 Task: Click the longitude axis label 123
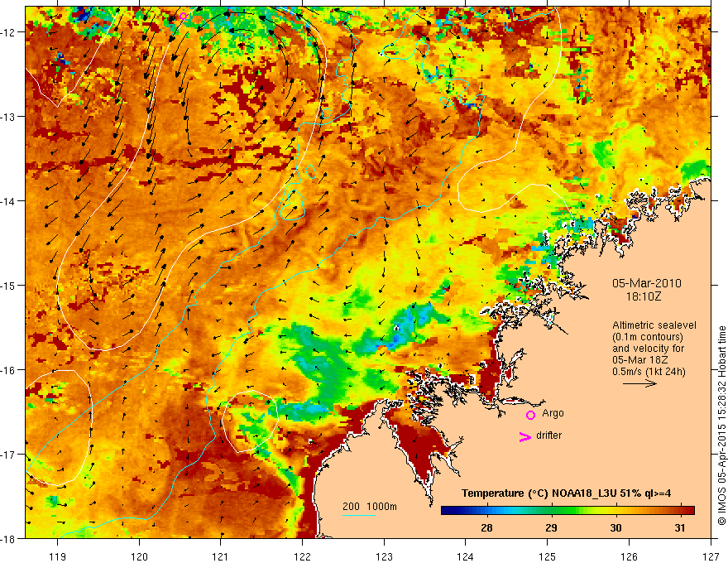coord(384,556)
